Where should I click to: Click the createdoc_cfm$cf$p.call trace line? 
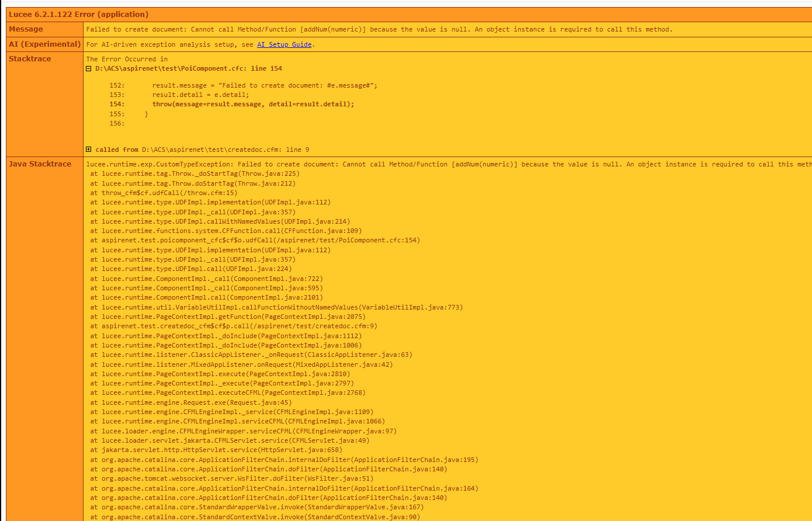(x=234, y=327)
